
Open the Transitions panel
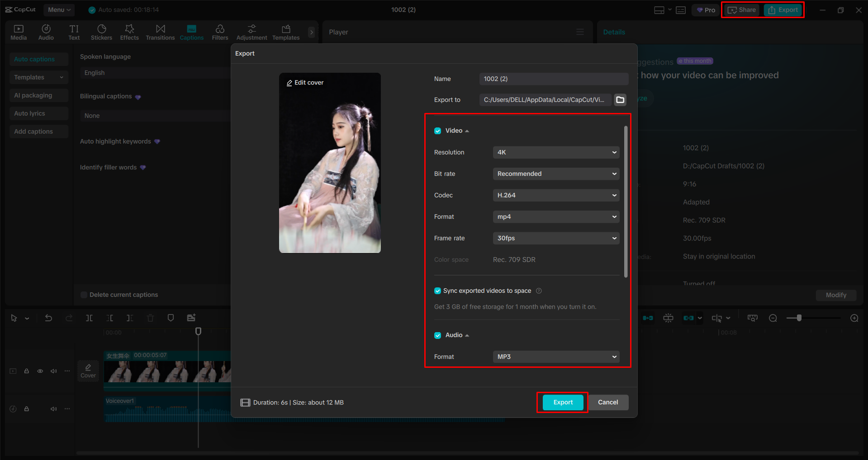click(160, 32)
